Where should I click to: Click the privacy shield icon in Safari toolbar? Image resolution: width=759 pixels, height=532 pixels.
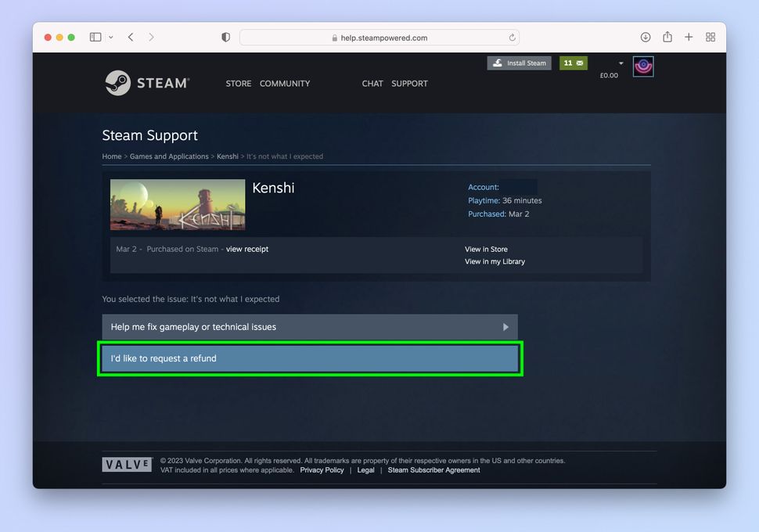(x=225, y=37)
